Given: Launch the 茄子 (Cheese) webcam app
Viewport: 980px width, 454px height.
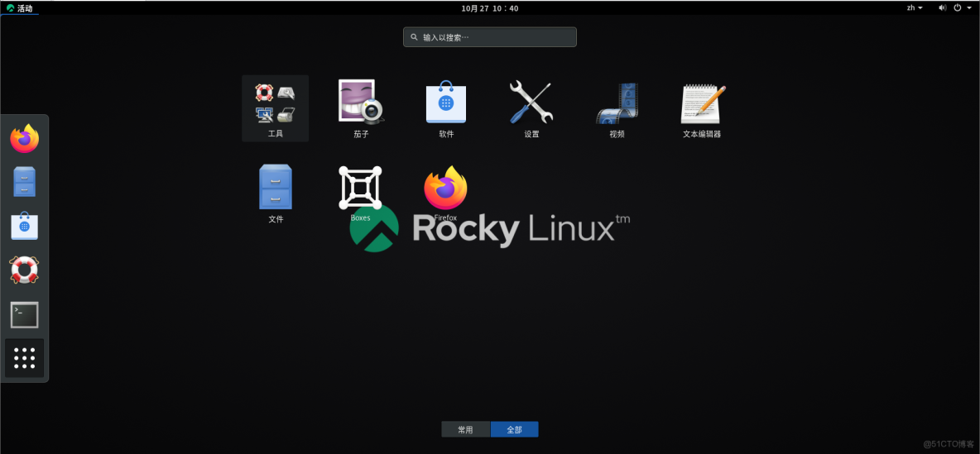Looking at the screenshot, I should pyautogui.click(x=361, y=108).
